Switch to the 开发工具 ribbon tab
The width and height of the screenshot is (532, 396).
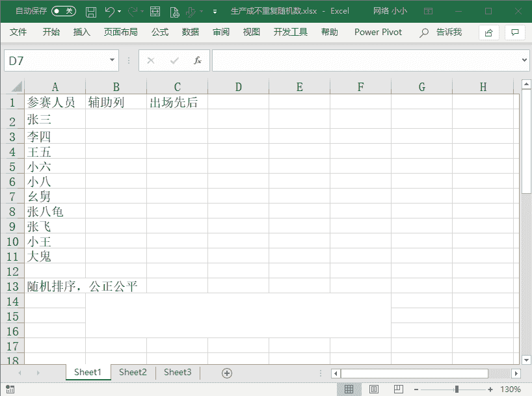point(291,33)
